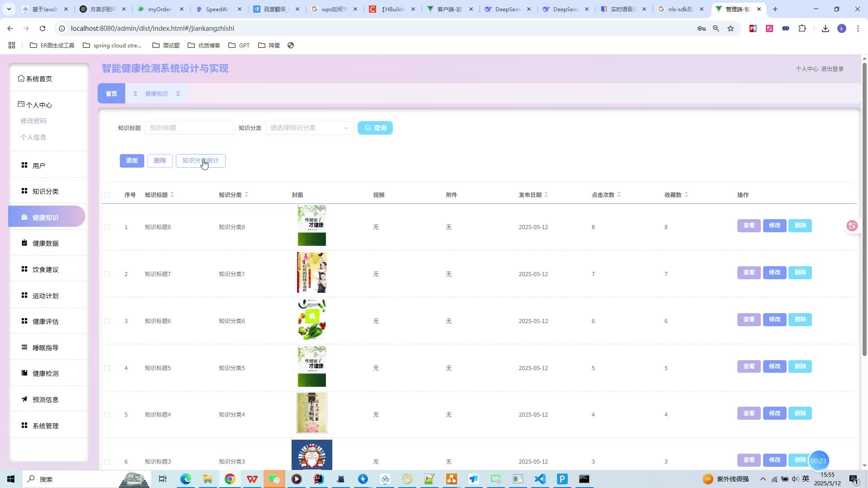Viewport: 868px width, 488px height.
Task: Click the 添加 button
Action: coord(132,161)
